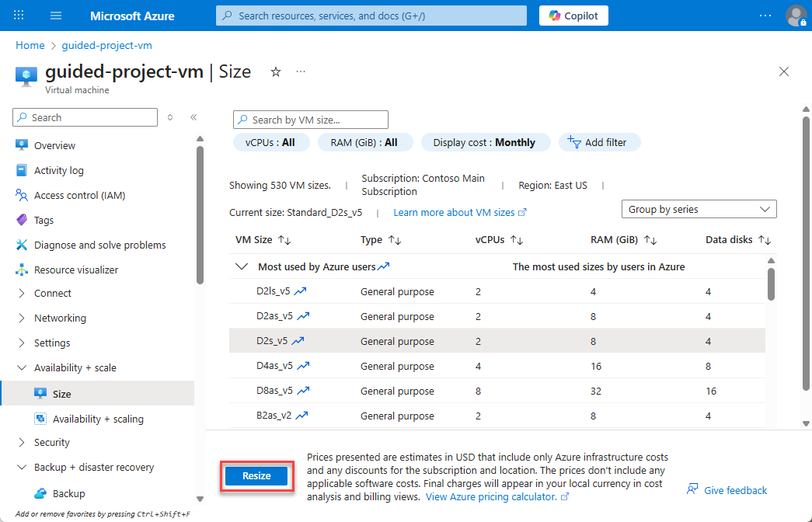Favorite guided-project-vm with the star icon
The height and width of the screenshot is (522, 812).
276,72
